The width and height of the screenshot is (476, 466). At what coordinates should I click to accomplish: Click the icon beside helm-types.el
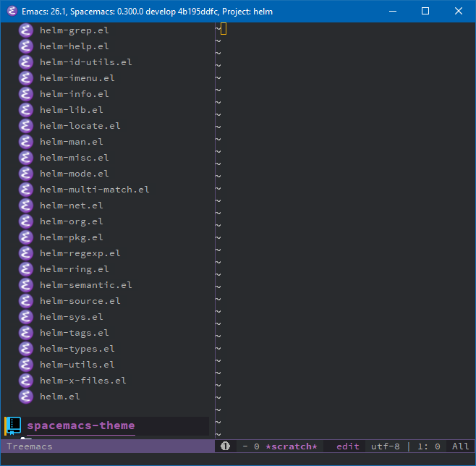[x=26, y=349]
